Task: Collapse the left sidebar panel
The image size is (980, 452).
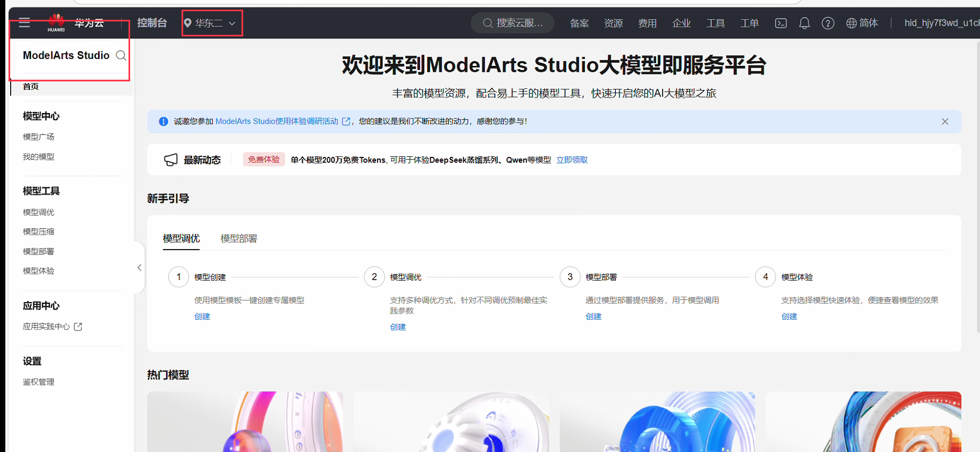Action: 139,267
